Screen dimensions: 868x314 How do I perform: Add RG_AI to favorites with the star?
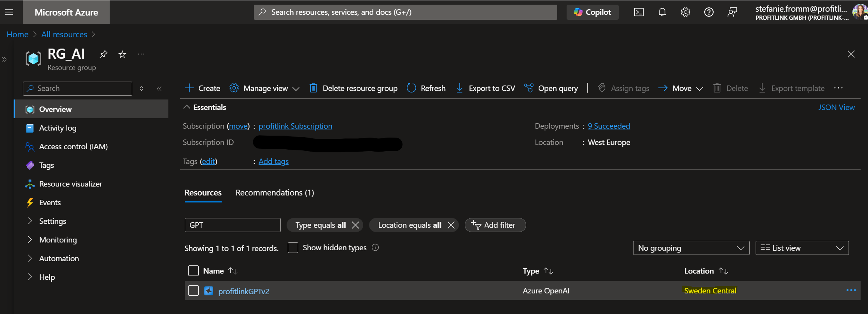click(x=122, y=54)
